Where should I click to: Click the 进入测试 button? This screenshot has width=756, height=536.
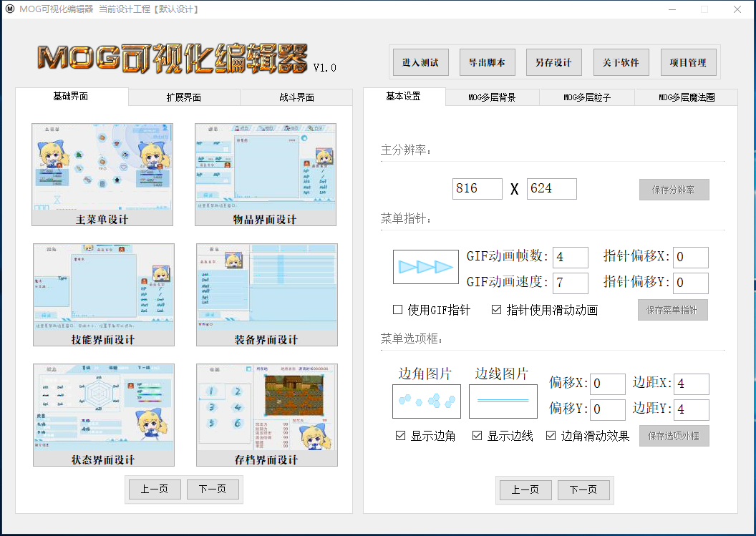[420, 62]
